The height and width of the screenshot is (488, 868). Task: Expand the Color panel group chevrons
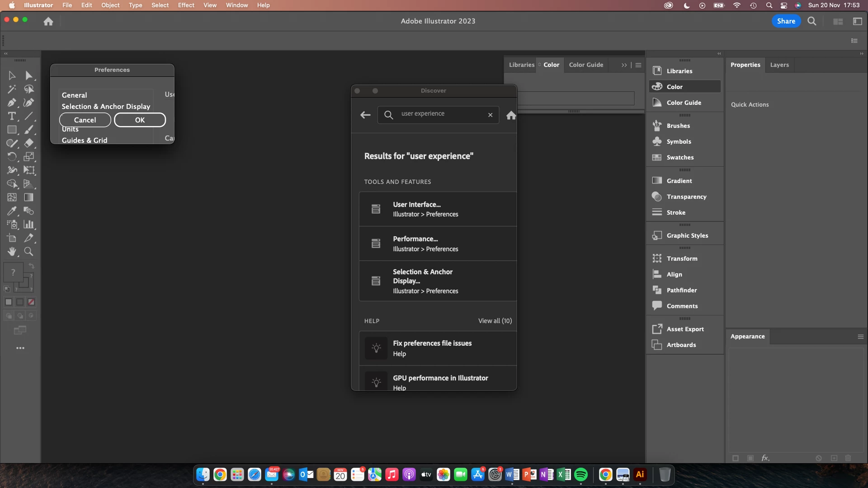pos(624,65)
